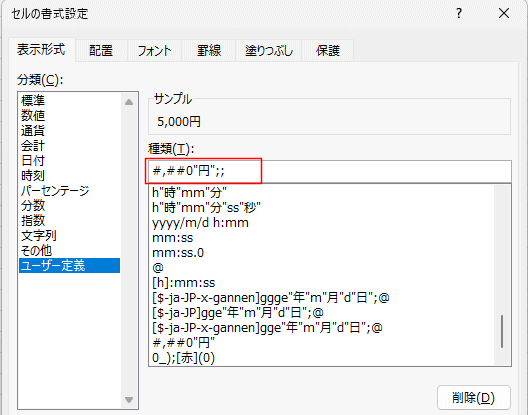Click the help question mark icon
Screen dimensions: 528x415
coord(459,13)
